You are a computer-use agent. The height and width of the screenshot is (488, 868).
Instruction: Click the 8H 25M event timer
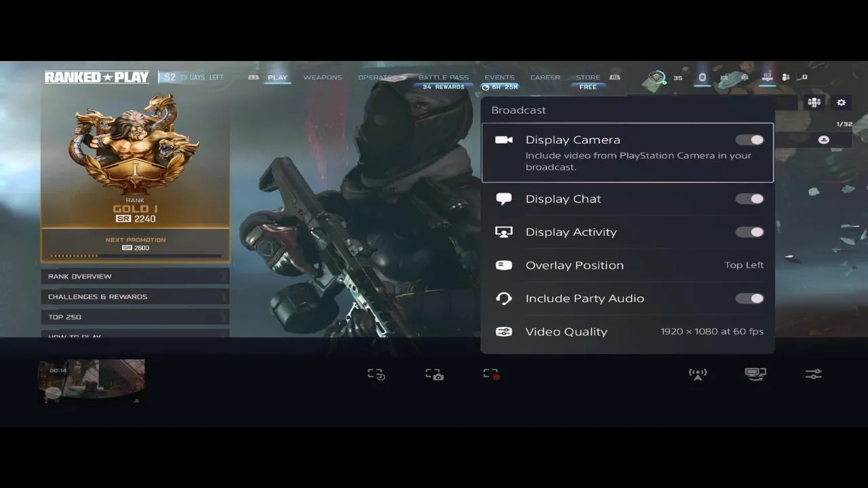[500, 87]
